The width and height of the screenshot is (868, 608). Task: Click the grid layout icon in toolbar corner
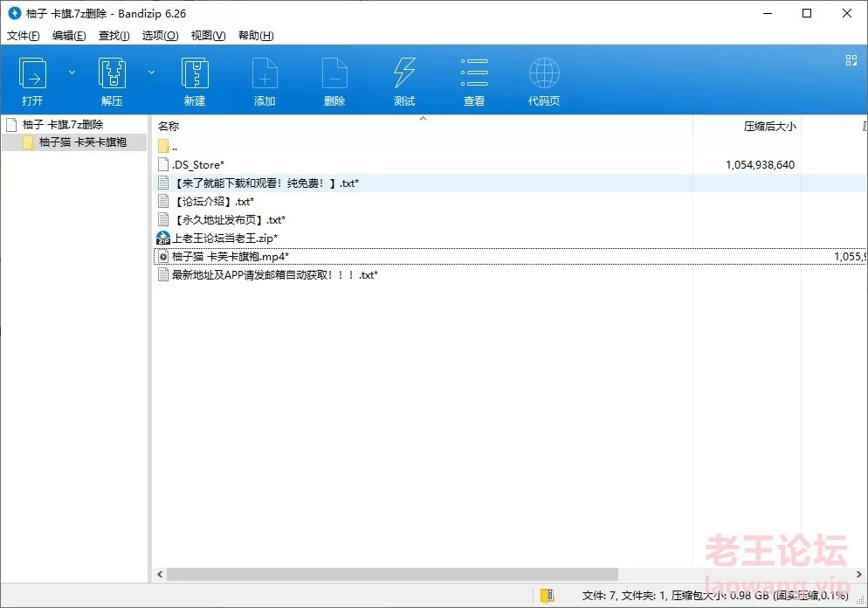[851, 60]
